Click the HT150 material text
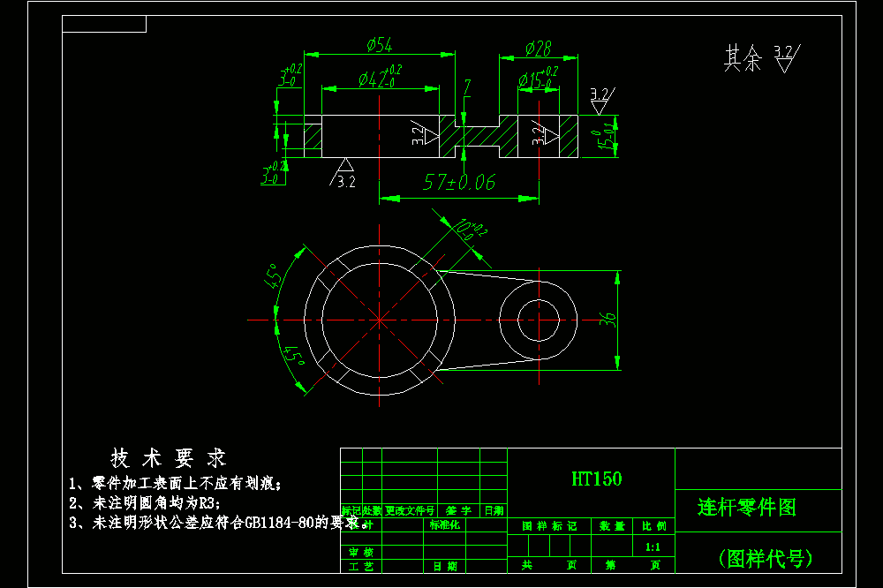This screenshot has height=588, width=883. [596, 479]
